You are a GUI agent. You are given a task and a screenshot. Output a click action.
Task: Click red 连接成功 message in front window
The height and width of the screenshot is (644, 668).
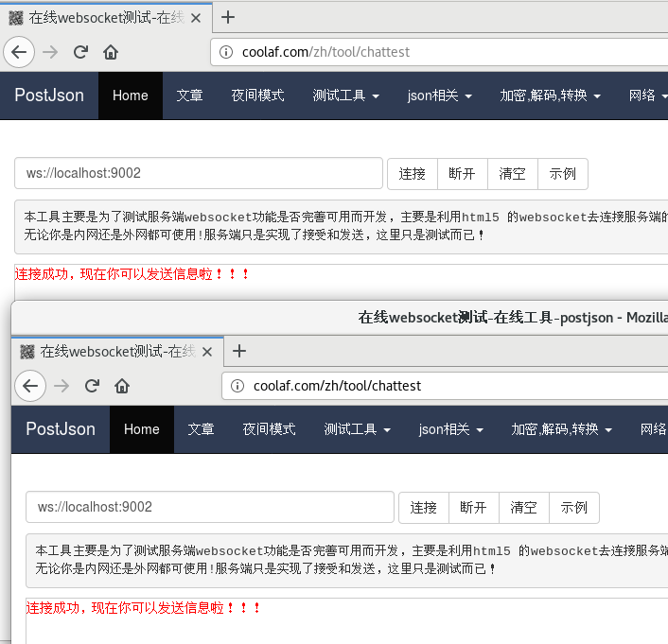[x=144, y=608]
